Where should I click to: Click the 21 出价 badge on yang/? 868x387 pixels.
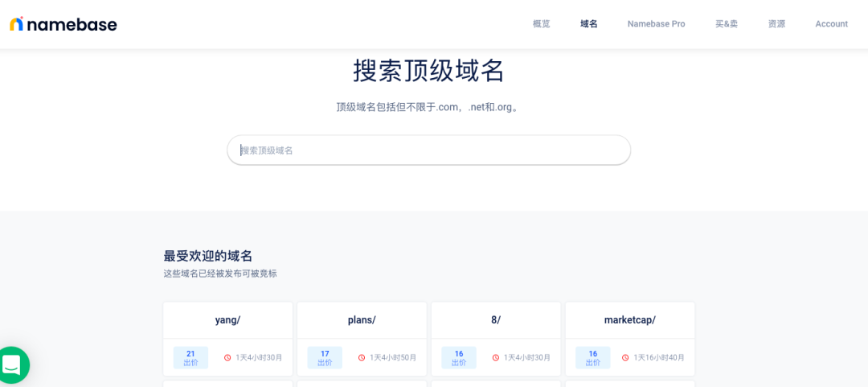pos(190,357)
